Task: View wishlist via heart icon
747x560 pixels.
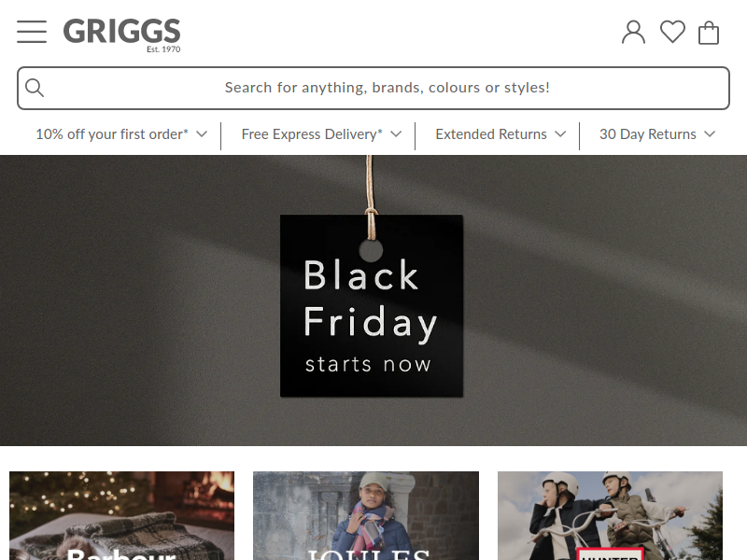Action: pos(672,32)
